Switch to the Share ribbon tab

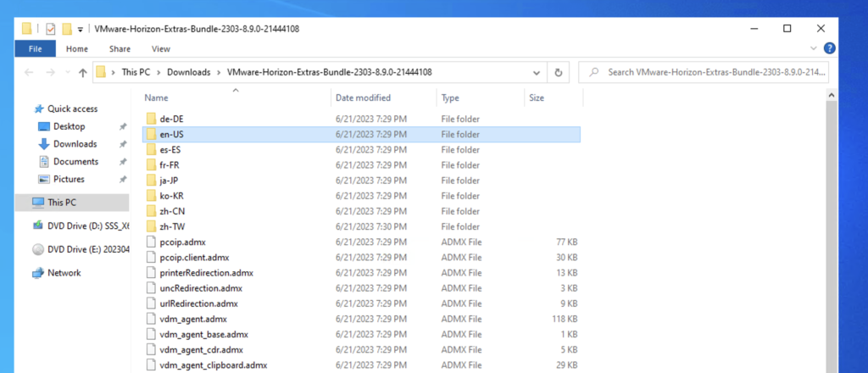[120, 49]
